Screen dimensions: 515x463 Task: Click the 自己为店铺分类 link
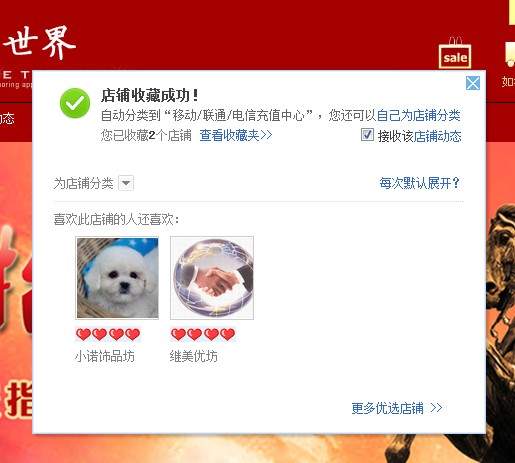coord(419,115)
